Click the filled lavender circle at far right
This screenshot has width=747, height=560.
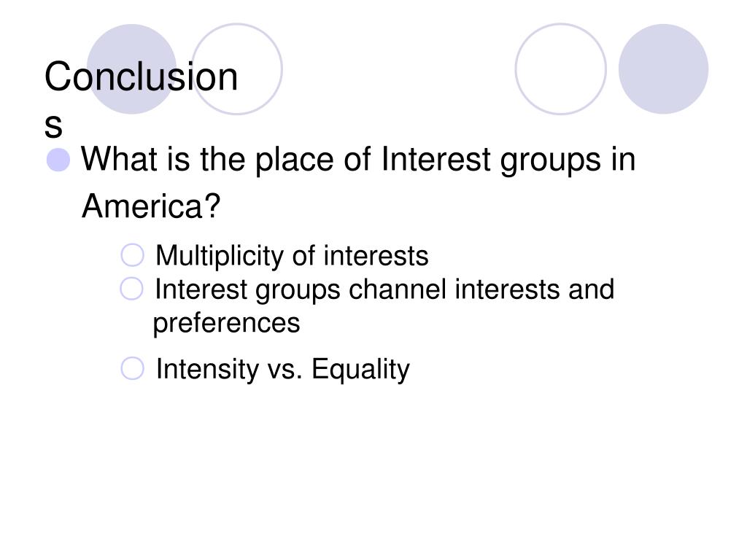coord(663,69)
